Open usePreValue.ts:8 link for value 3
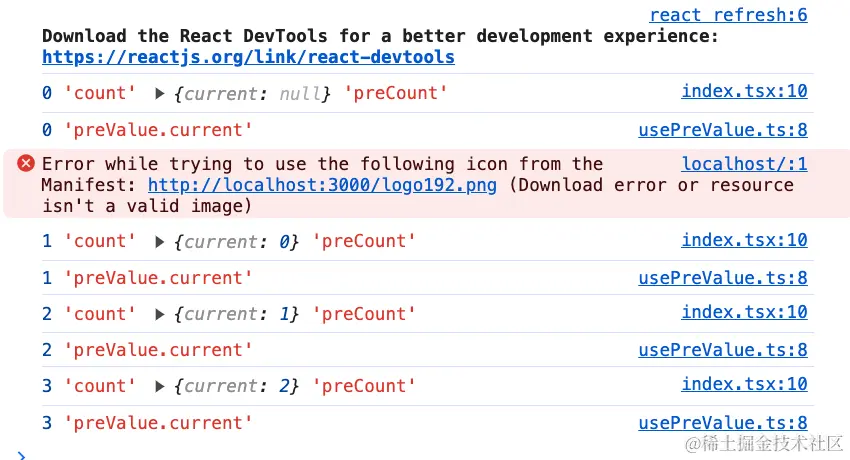The width and height of the screenshot is (850, 460). (723, 422)
